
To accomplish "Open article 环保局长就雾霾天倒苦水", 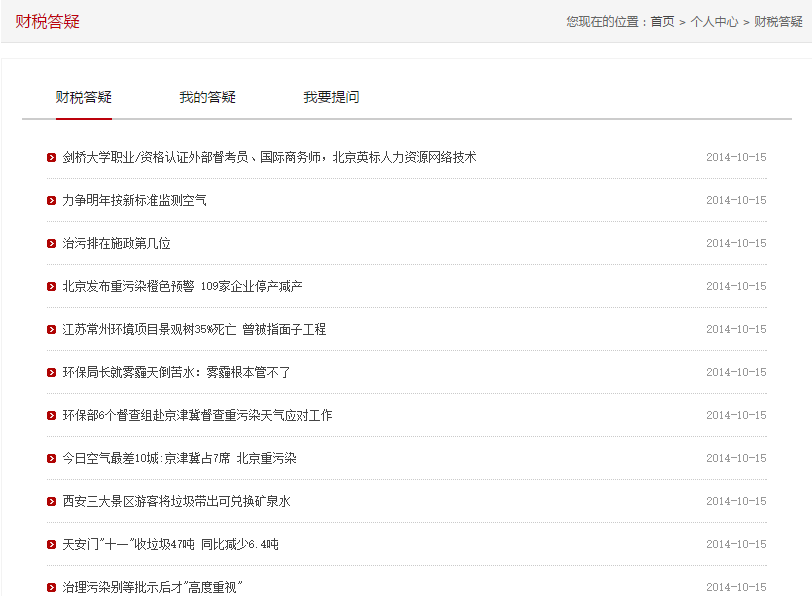I will click(x=177, y=372).
